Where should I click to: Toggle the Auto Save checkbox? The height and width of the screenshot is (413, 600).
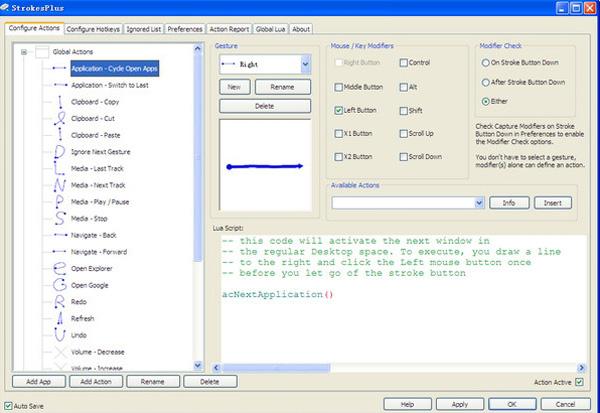point(8,406)
